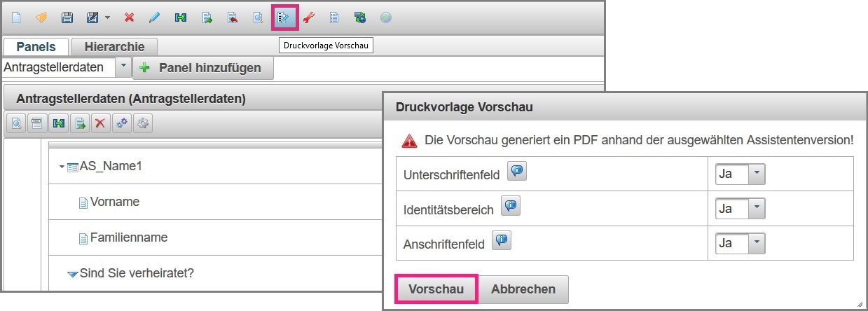The width and height of the screenshot is (868, 311).
Task: Select the Vorname field entry
Action: coord(115,202)
